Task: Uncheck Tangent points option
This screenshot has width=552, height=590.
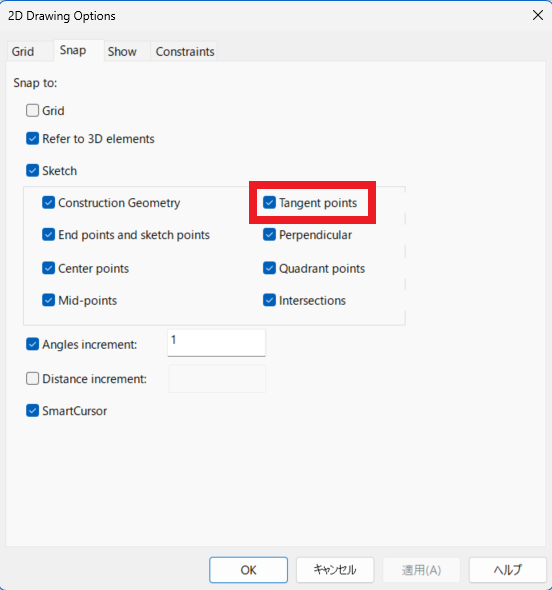Action: click(x=269, y=202)
